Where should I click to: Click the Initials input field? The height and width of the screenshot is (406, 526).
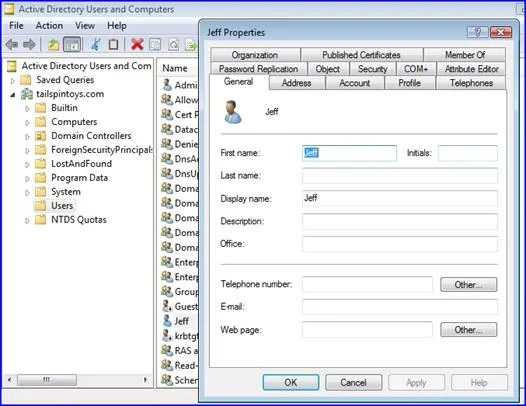[x=468, y=153]
